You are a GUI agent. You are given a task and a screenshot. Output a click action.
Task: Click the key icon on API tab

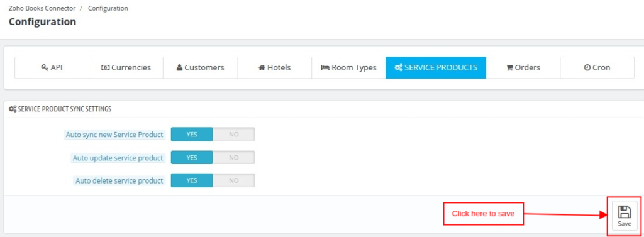pyautogui.click(x=45, y=67)
